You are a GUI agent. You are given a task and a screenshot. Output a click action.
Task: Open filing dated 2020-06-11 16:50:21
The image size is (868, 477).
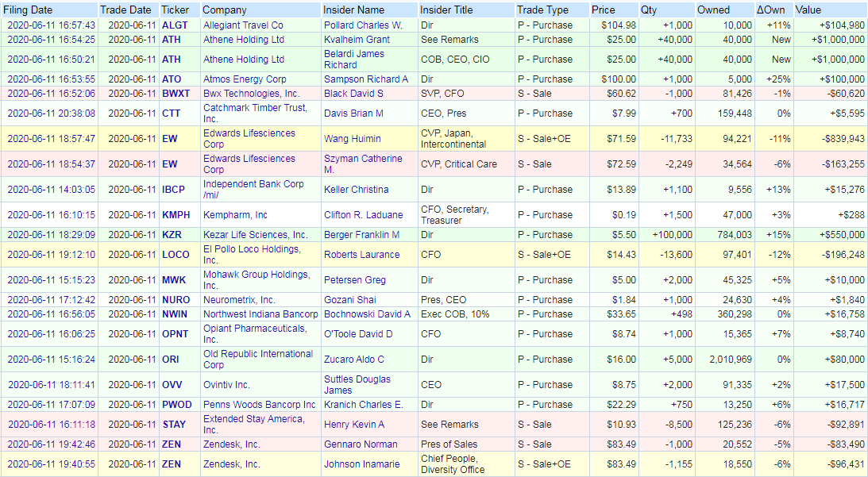[51, 60]
